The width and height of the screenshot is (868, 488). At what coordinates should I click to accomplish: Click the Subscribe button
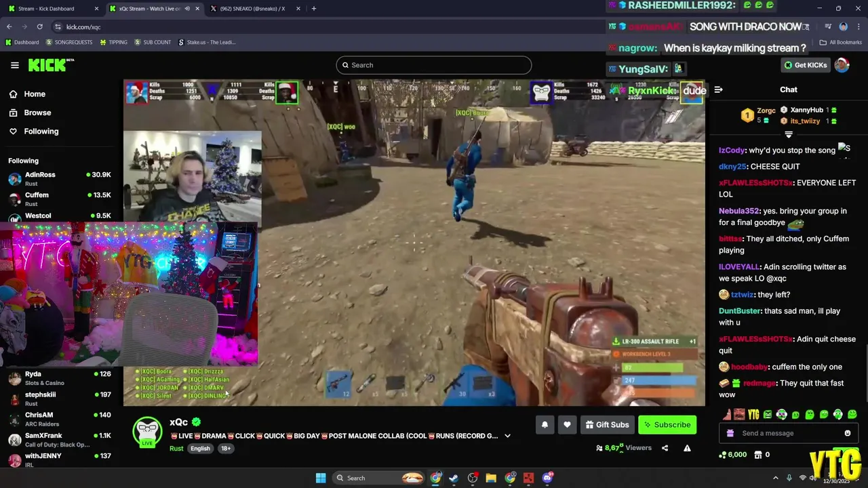pyautogui.click(x=667, y=425)
